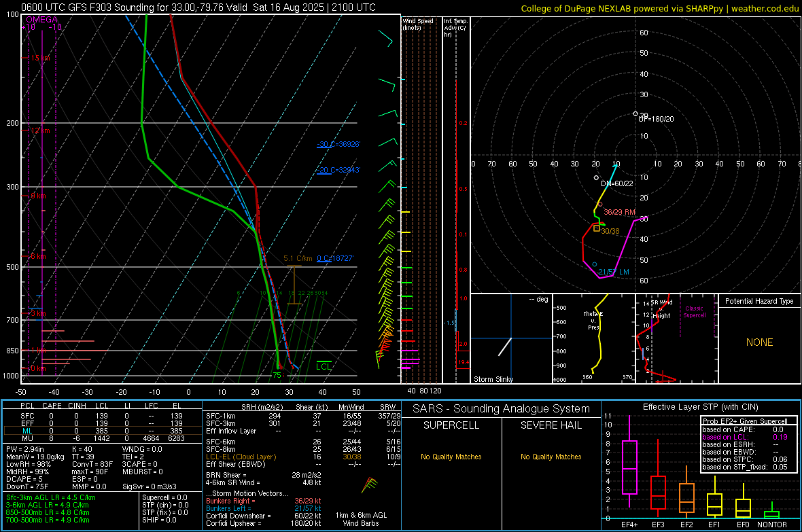The image size is (802, 532).
Task: Select the highlighted ML parcel row
Action: [102, 431]
